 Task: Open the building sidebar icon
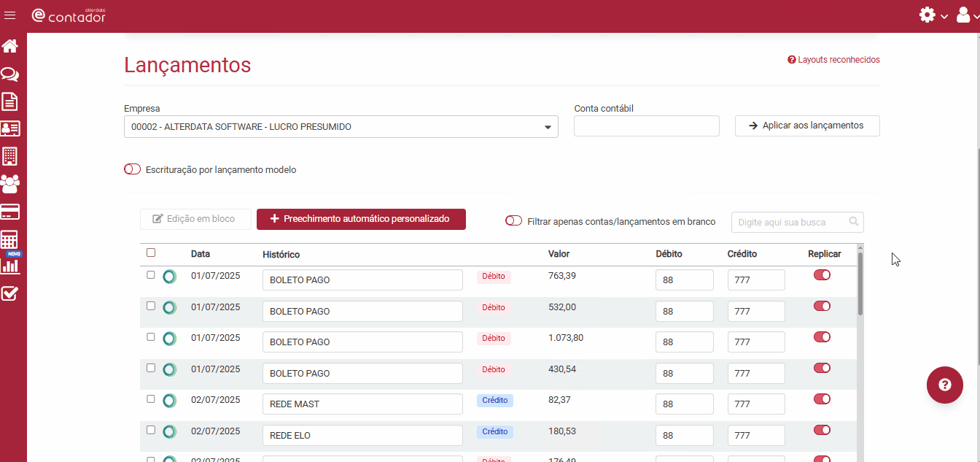tap(9, 155)
